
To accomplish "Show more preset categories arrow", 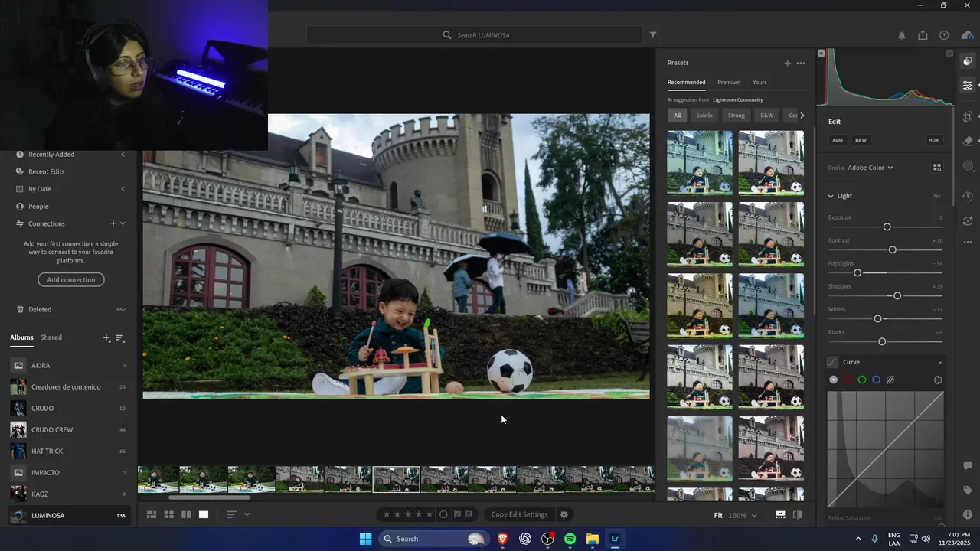I will [802, 116].
